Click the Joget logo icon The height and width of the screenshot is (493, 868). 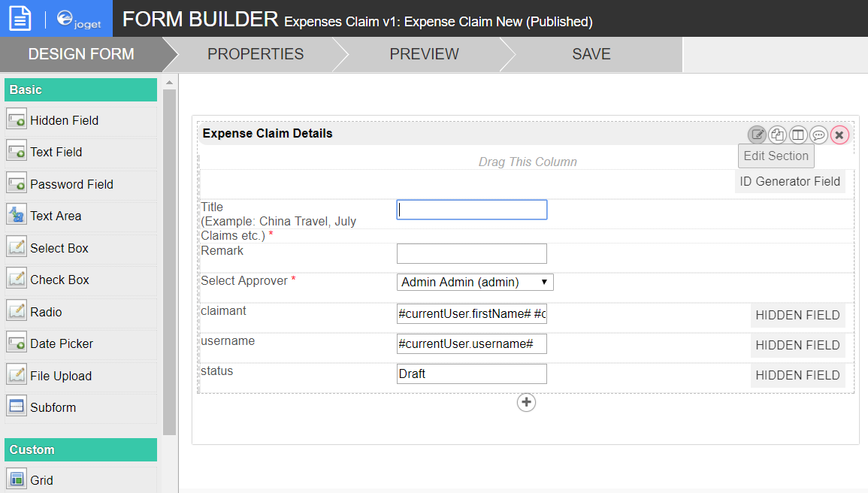(x=78, y=19)
